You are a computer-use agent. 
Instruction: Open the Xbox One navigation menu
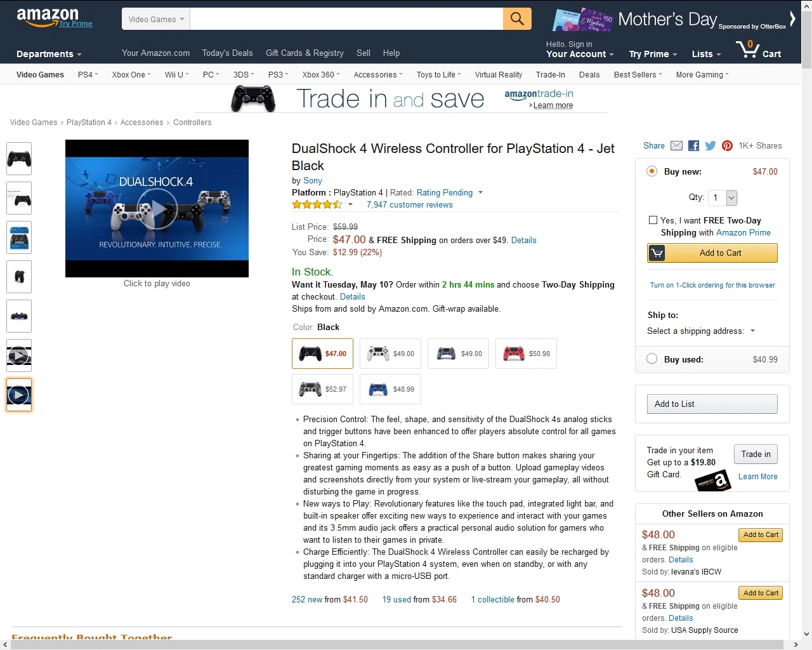[x=131, y=75]
